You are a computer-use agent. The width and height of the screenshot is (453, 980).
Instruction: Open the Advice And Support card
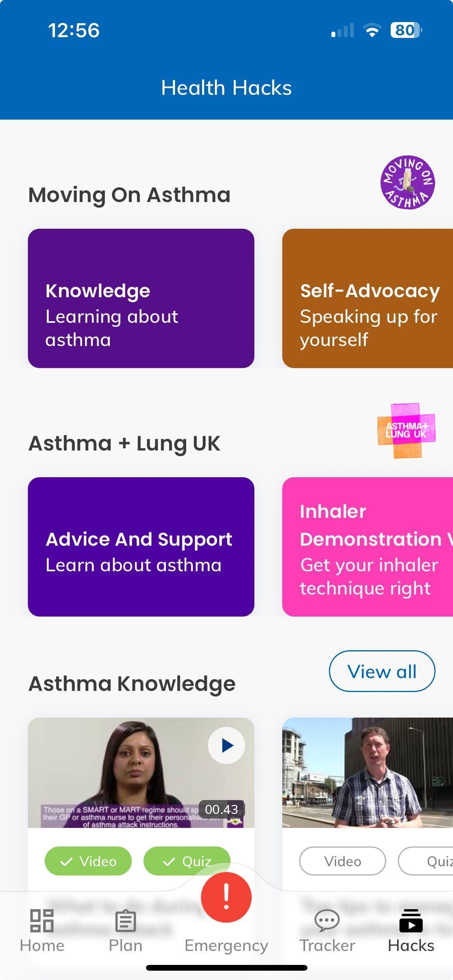tap(141, 547)
